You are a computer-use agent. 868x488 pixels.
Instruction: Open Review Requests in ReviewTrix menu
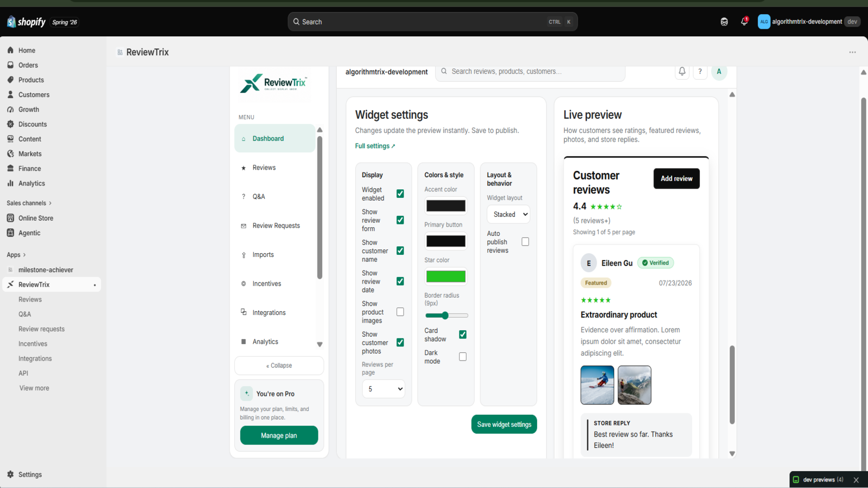point(276,226)
